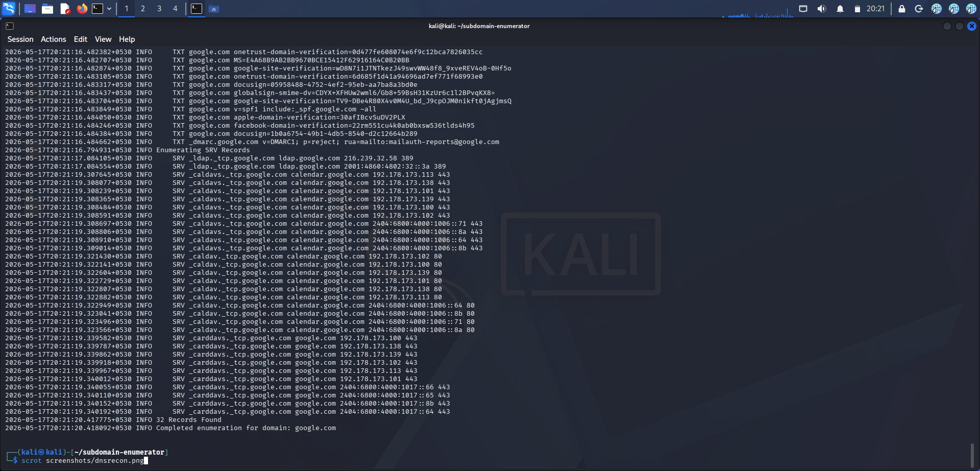Click the command 'scrot screenshots/dnsrecon.png'
980x471 pixels.
83,461
